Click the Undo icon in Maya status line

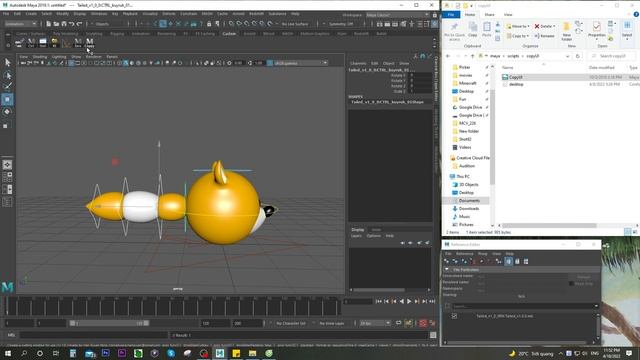point(71,24)
